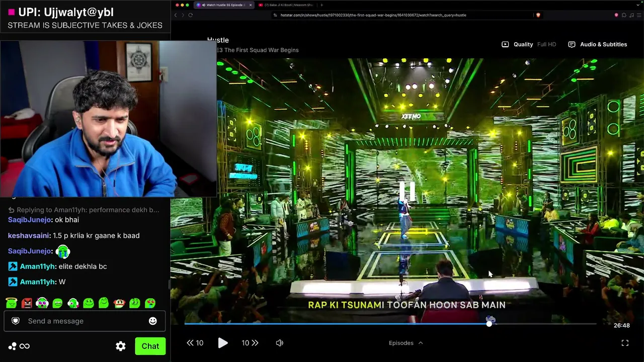This screenshot has height=362, width=644.
Task: Send message with green Chat button
Action: pyautogui.click(x=150, y=346)
